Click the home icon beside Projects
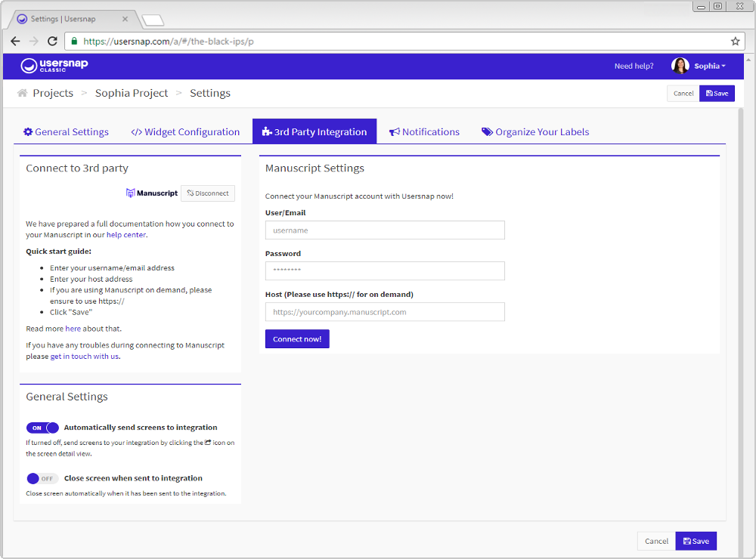This screenshot has height=559, width=756. point(22,93)
